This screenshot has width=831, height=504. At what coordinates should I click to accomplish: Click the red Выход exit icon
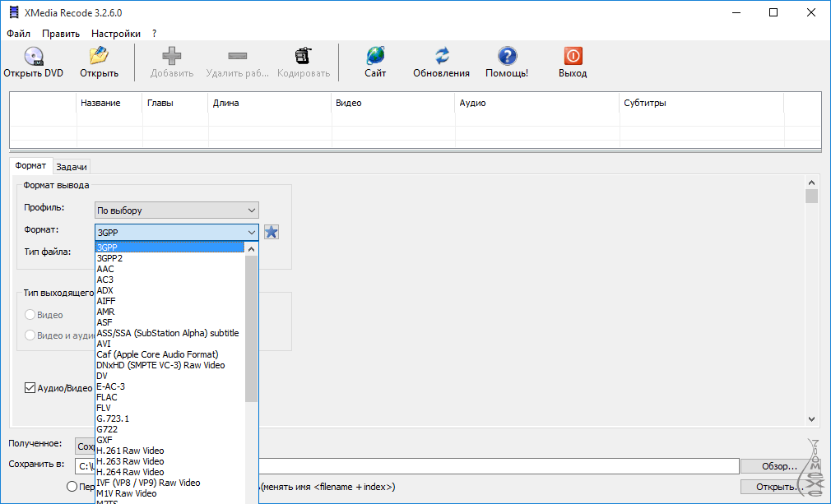click(573, 55)
